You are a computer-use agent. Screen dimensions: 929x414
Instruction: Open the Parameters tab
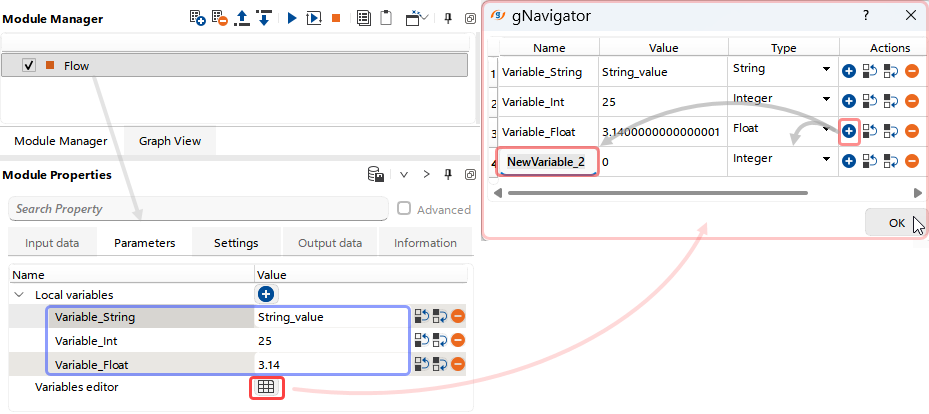145,243
